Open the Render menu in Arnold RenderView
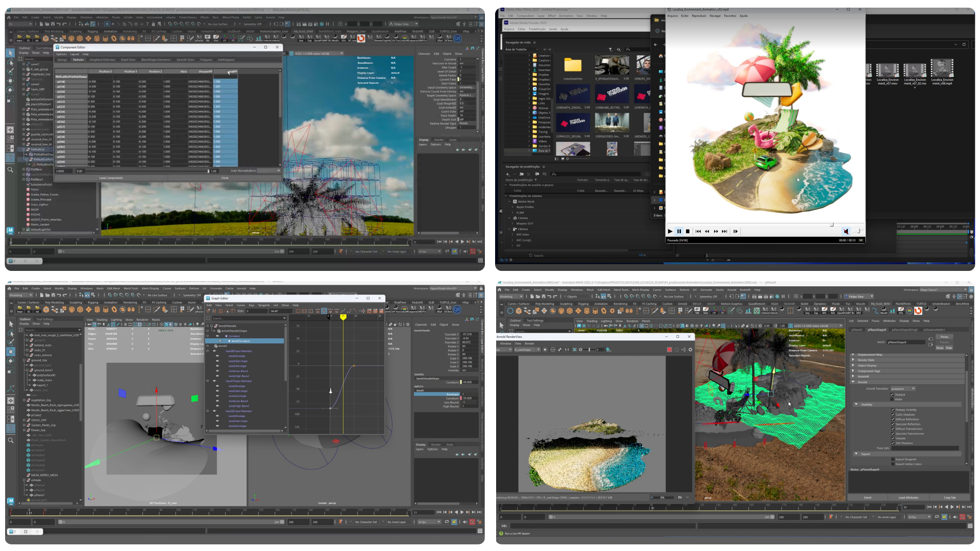This screenshot has height=551, width=980. [x=529, y=343]
